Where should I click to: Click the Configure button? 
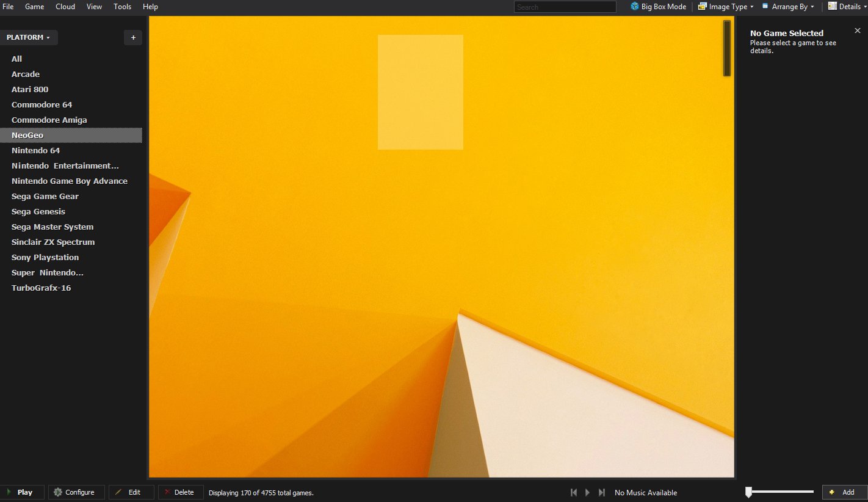coord(76,492)
